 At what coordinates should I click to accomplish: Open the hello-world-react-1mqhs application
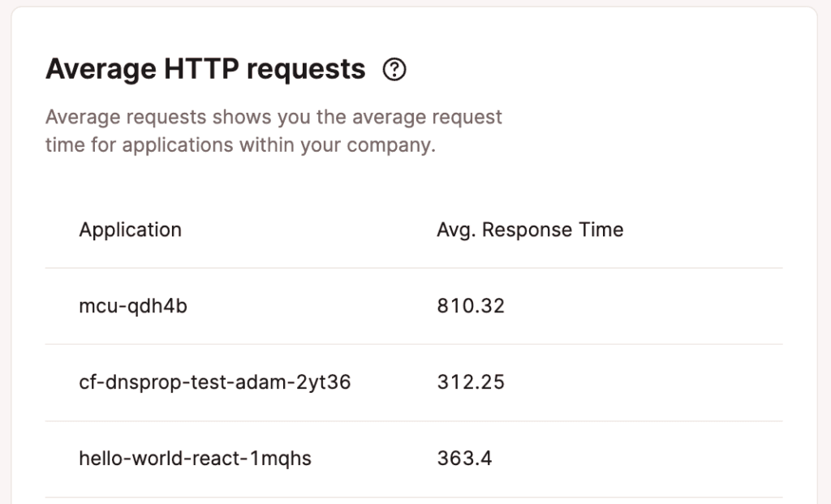(195, 459)
